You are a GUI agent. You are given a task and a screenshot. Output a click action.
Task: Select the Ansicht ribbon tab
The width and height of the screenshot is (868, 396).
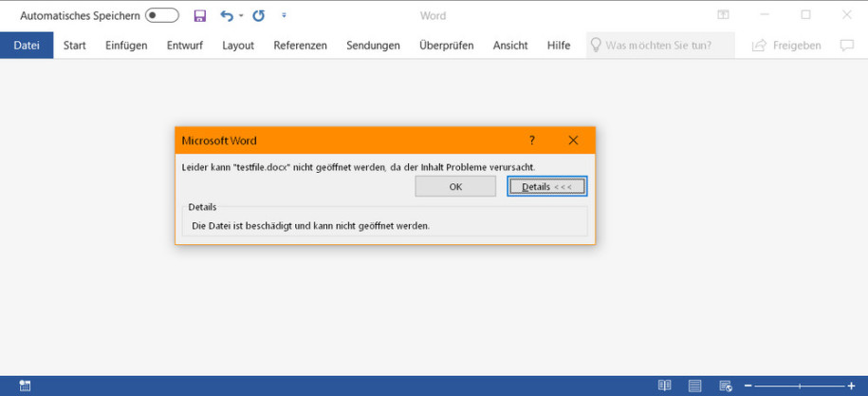click(x=510, y=46)
